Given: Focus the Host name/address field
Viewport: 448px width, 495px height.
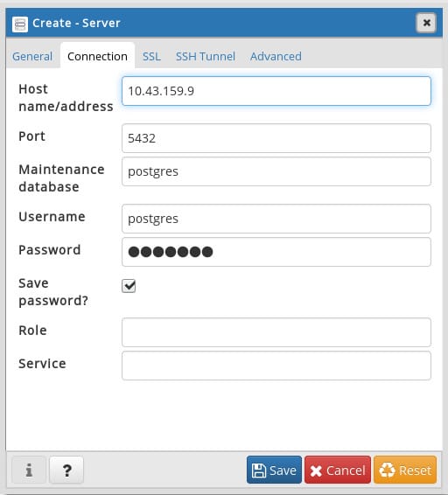Looking at the screenshot, I should pyautogui.click(x=276, y=91).
